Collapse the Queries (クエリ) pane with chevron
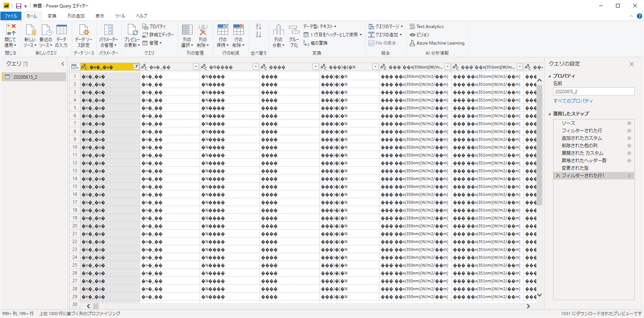Image resolution: width=644 pixels, height=318 pixels. [x=62, y=64]
